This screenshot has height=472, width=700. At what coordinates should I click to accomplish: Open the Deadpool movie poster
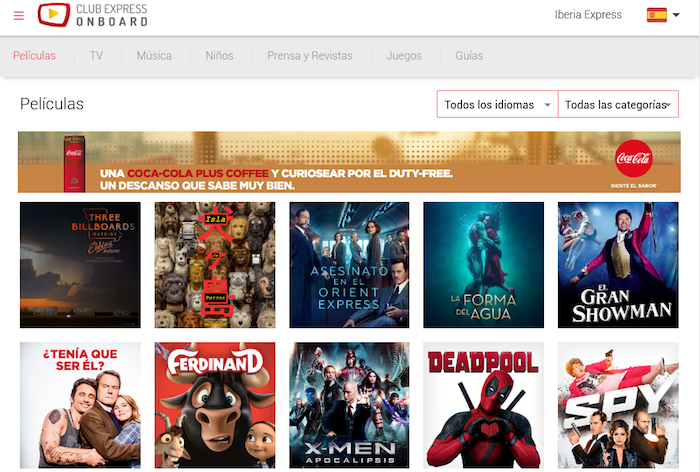point(483,405)
